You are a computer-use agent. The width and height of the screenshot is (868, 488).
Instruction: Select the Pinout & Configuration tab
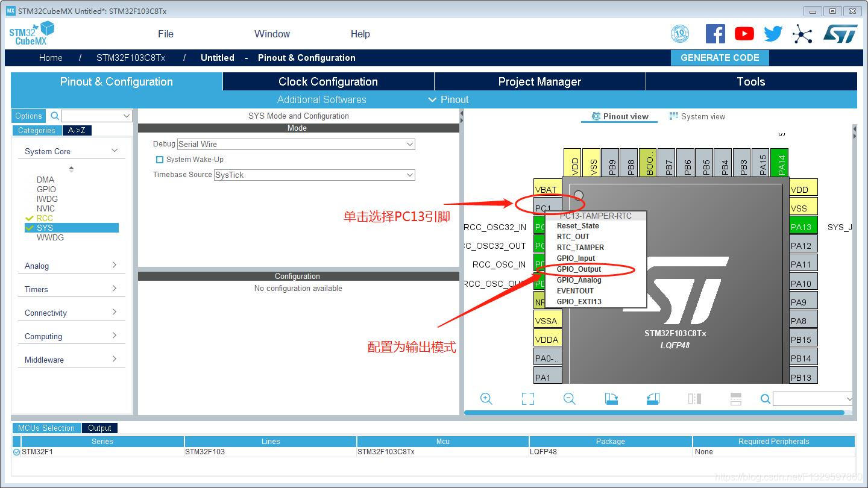tap(116, 81)
